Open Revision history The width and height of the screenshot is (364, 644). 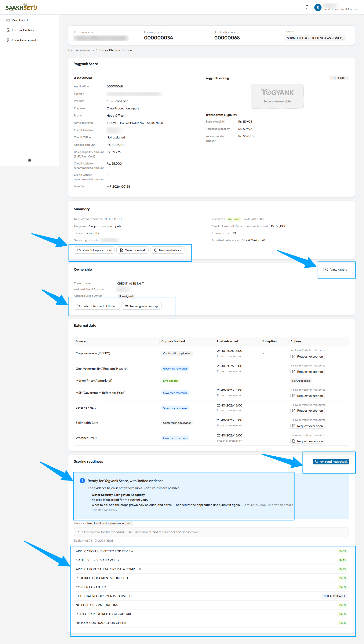[168, 250]
